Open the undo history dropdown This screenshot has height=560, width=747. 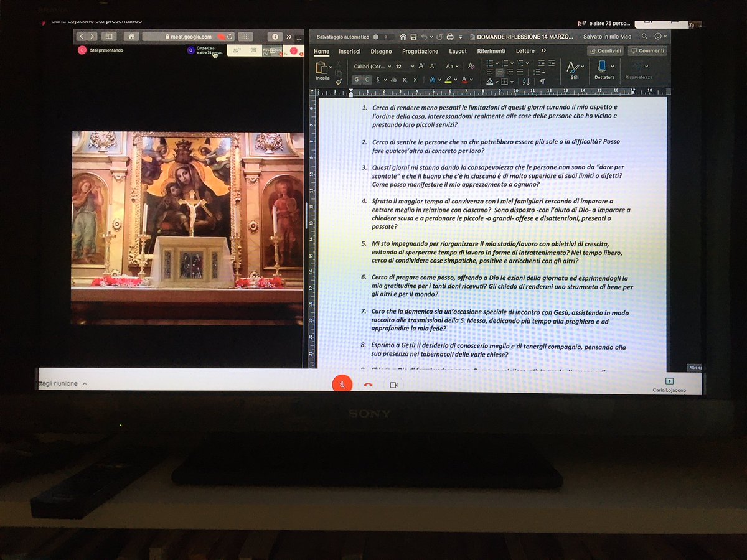tap(431, 37)
